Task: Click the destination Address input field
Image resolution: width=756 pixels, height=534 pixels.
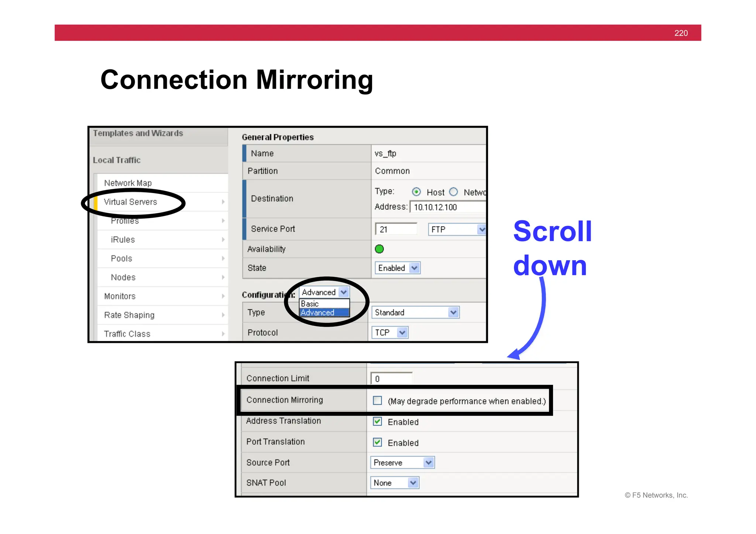Action: tap(448, 207)
